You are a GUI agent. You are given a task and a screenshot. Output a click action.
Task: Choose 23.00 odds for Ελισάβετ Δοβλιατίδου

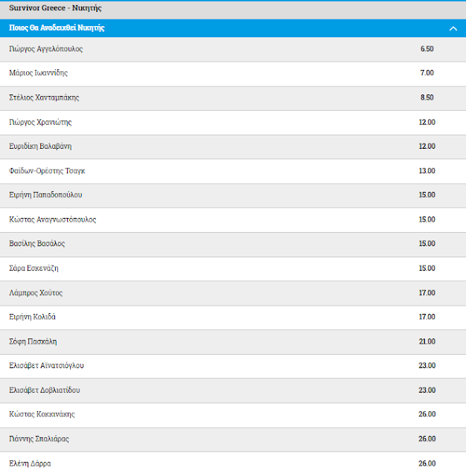click(x=427, y=390)
